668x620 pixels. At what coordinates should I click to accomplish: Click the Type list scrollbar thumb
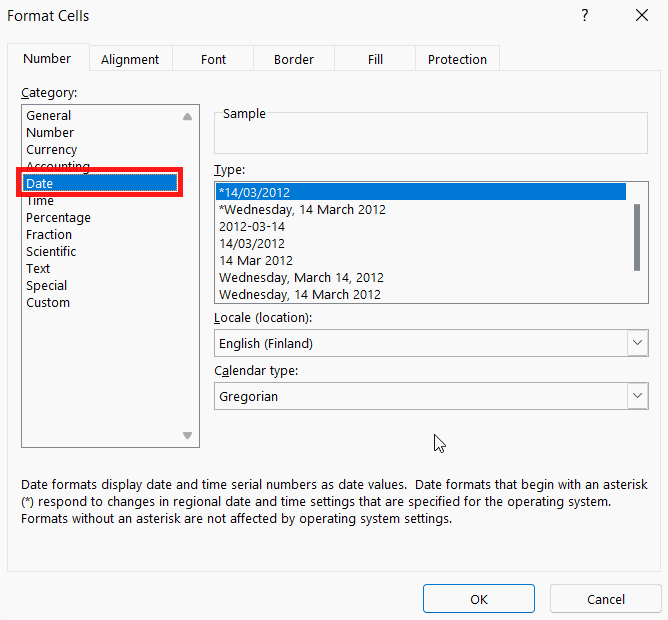[x=637, y=237]
